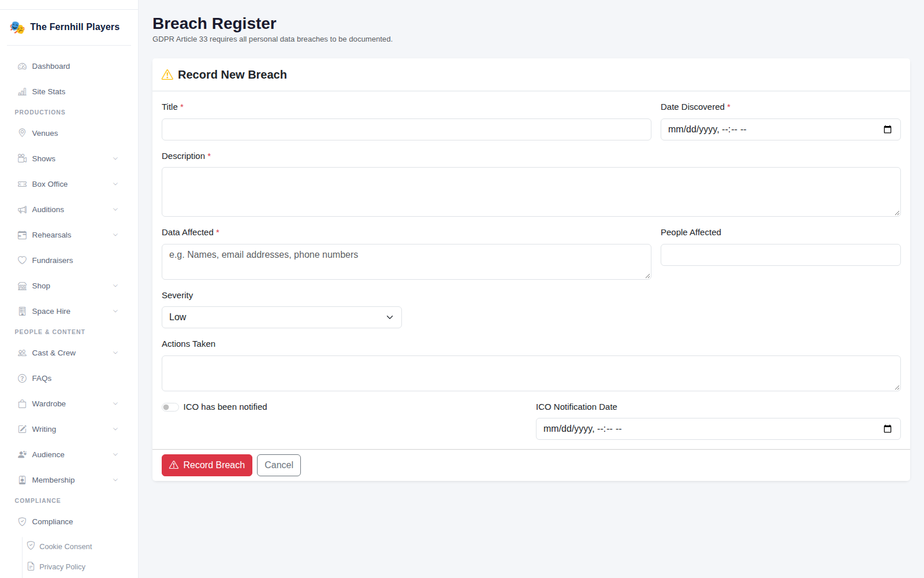Screen dimensions: 924x578
Task: Click the Fundraisers heart icon
Action: point(22,261)
